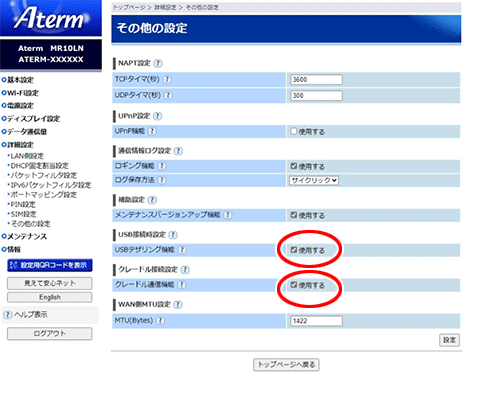The height and width of the screenshot is (393, 500).
Task: Switch language with English button
Action: coord(50,297)
